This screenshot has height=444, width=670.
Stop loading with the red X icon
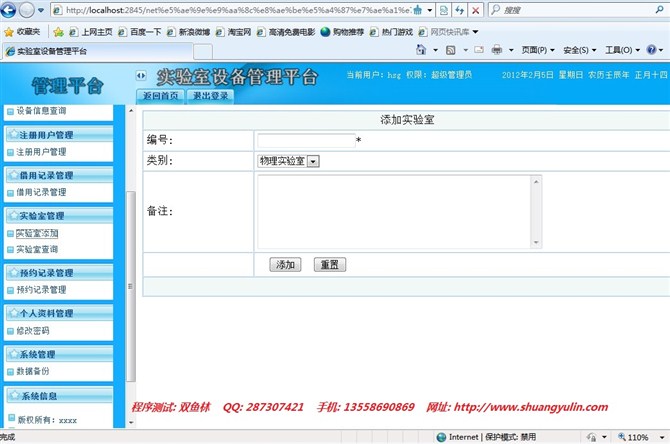coord(475,10)
